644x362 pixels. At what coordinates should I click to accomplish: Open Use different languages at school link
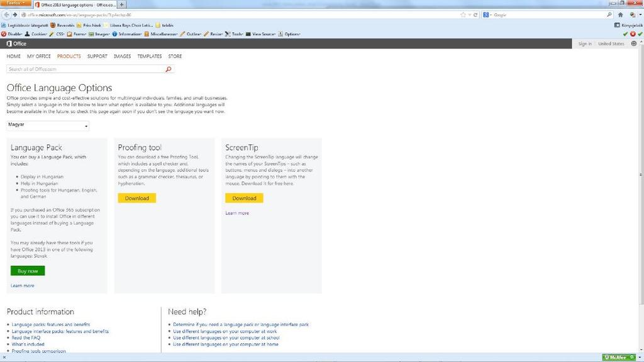pos(226,337)
